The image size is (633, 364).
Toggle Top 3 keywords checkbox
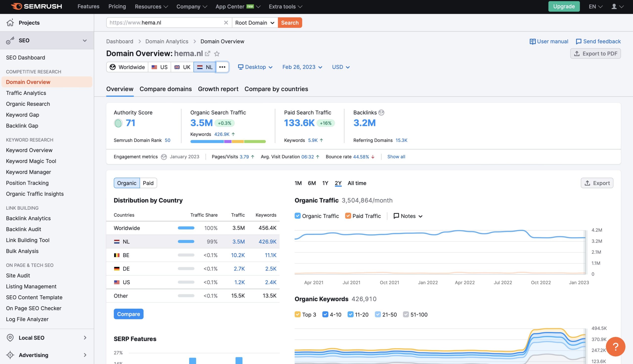[297, 314]
